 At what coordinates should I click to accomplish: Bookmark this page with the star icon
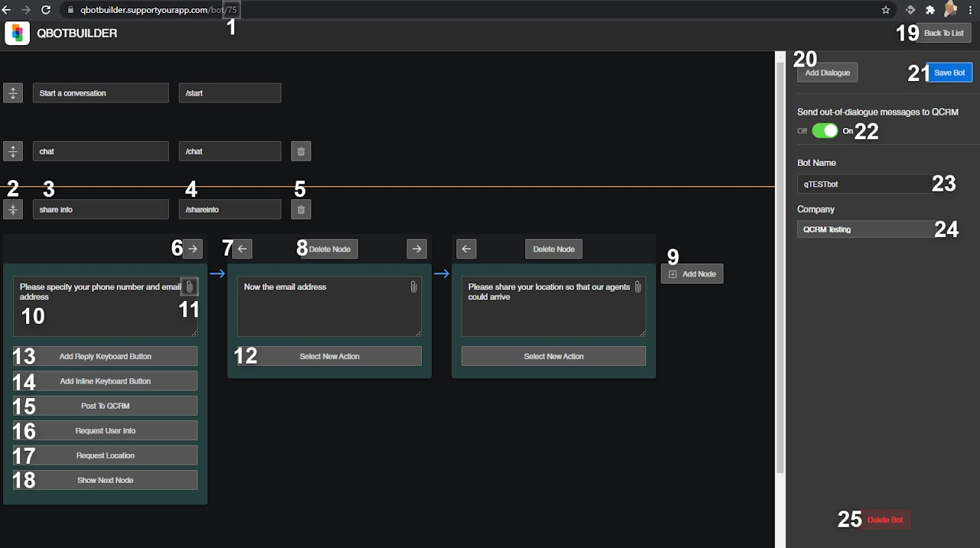(886, 10)
